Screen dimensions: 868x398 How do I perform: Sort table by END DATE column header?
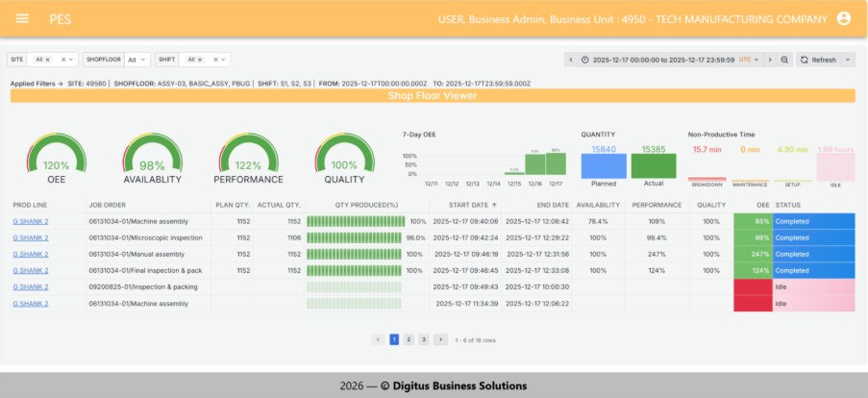point(553,205)
